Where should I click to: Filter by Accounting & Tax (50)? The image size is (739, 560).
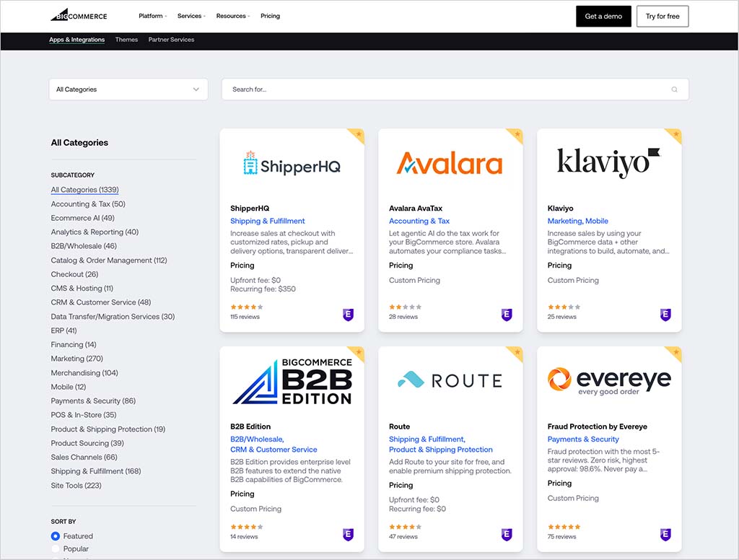88,204
